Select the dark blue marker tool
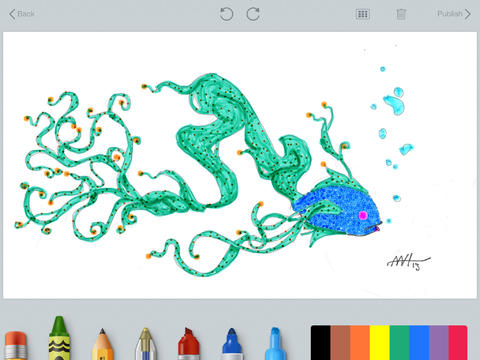This screenshot has width=480, height=360. pos(232,344)
